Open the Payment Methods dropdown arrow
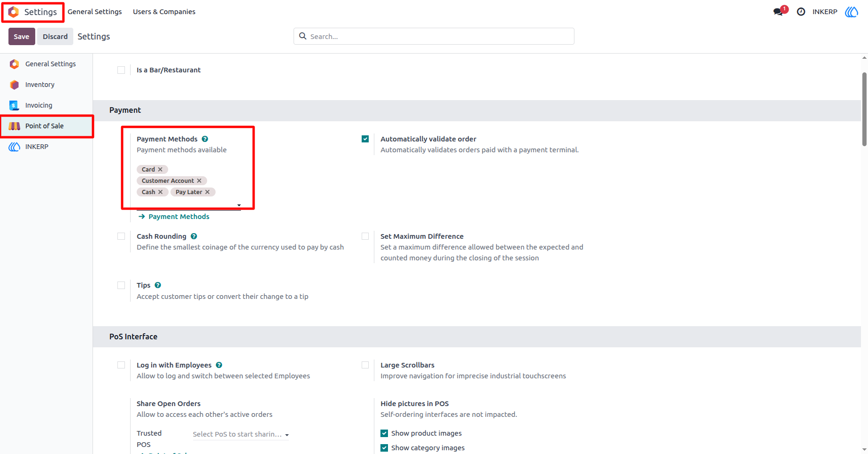The width and height of the screenshot is (868, 454). [239, 205]
